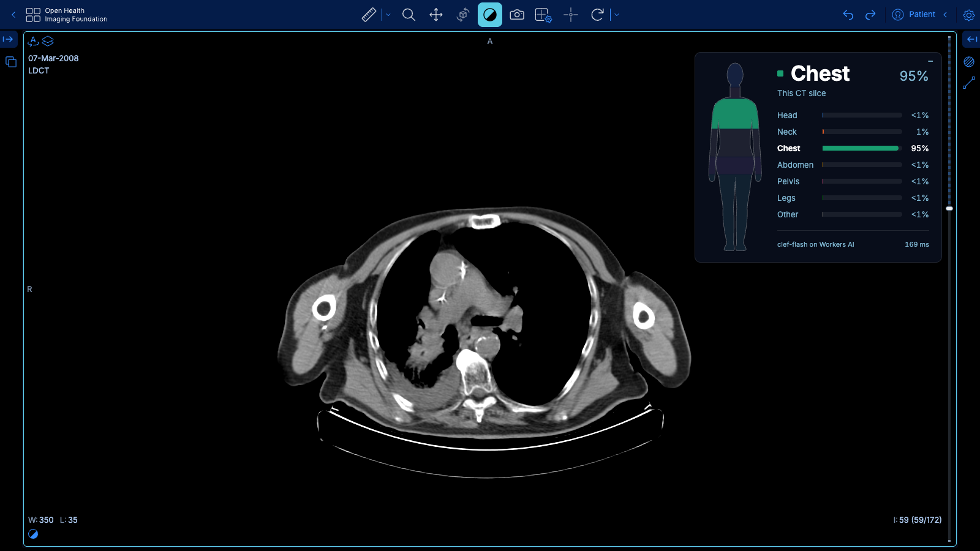Click the Chest probability bar
The width and height of the screenshot is (980, 551).
862,148
